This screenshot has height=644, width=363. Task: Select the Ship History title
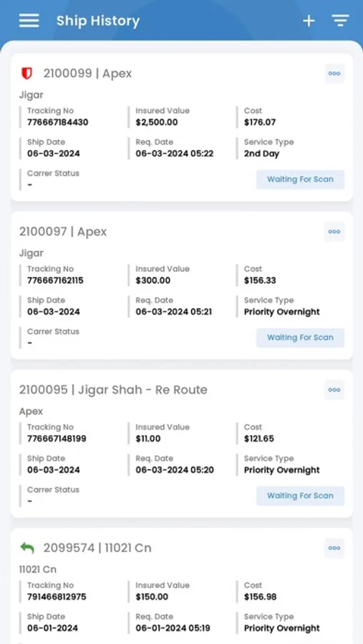pyautogui.click(x=98, y=21)
